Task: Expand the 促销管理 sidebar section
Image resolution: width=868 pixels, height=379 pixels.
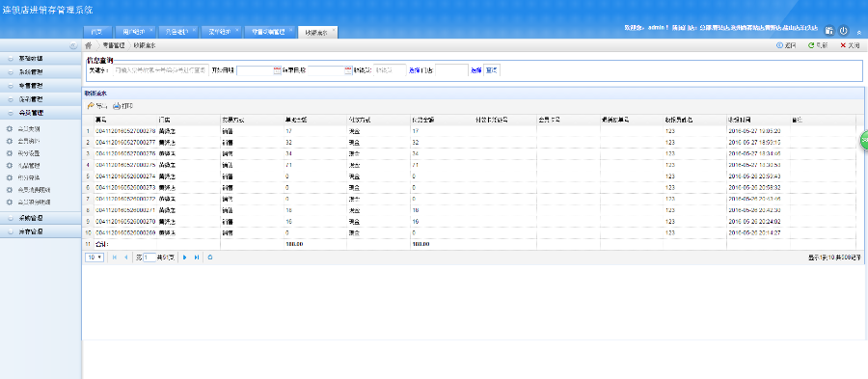Action: point(41,99)
